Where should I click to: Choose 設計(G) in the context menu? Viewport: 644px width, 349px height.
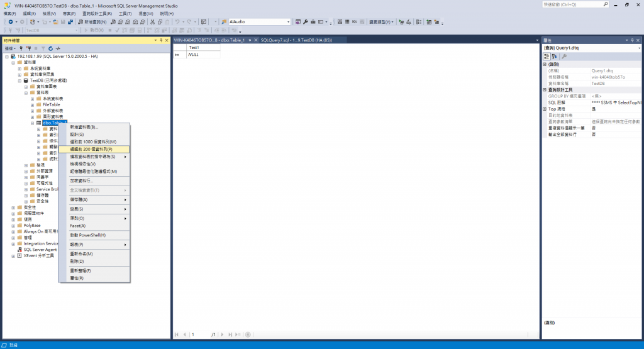[x=94, y=135]
